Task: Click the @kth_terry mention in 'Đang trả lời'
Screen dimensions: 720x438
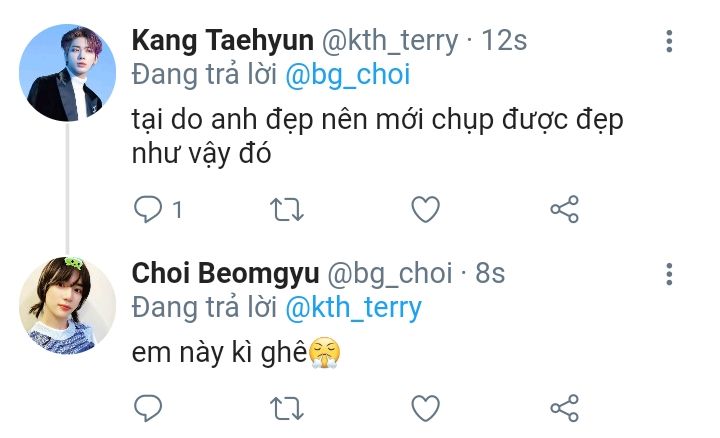Action: click(354, 307)
